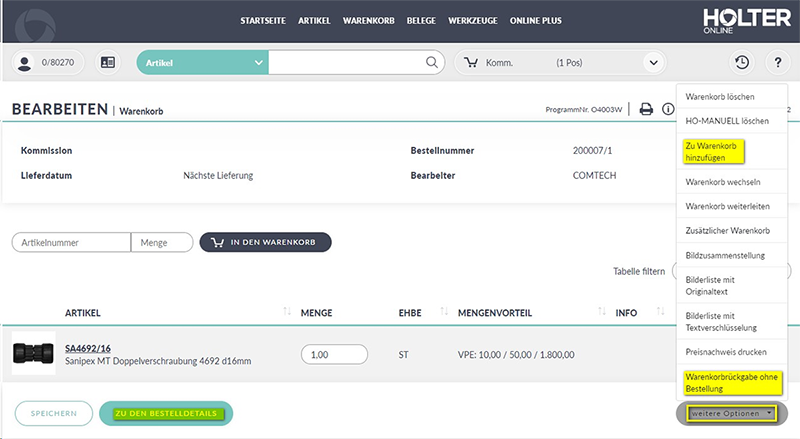Open the history clock icon
Screen dimensions: 800x439
point(741,62)
